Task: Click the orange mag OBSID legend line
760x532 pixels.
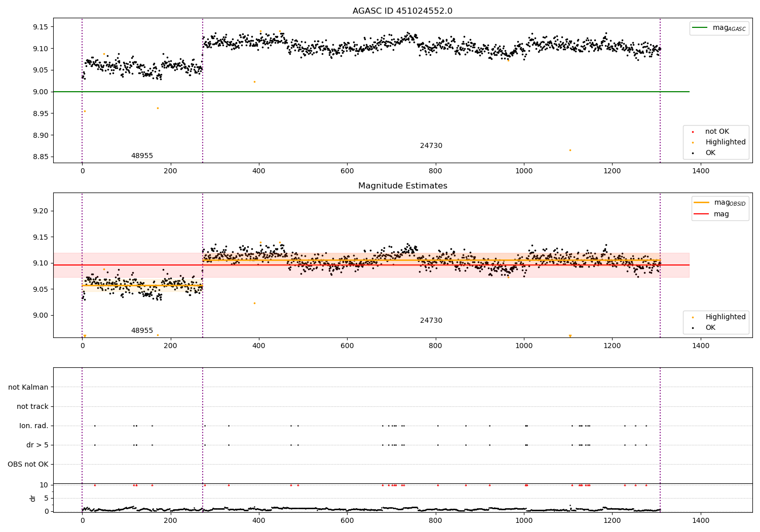Action: click(702, 203)
